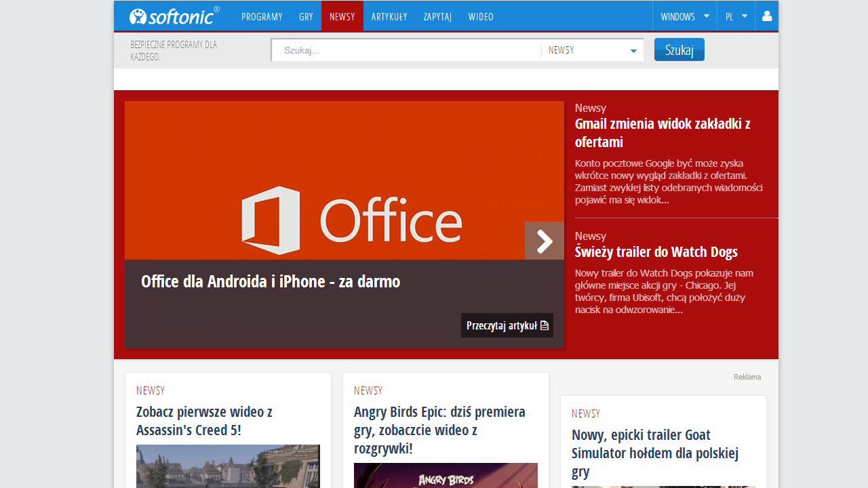
Task: Click the next slide arrow on carousel
Action: pos(544,241)
